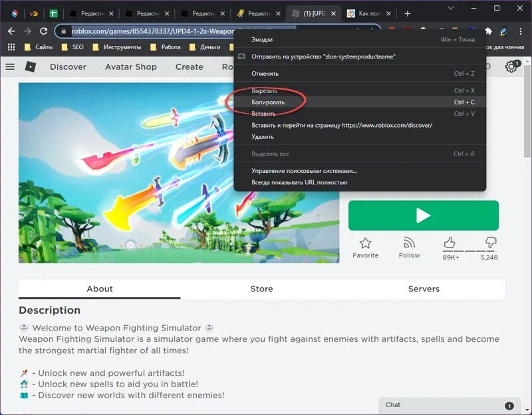Click the page vertical scrollbar

(527, 112)
